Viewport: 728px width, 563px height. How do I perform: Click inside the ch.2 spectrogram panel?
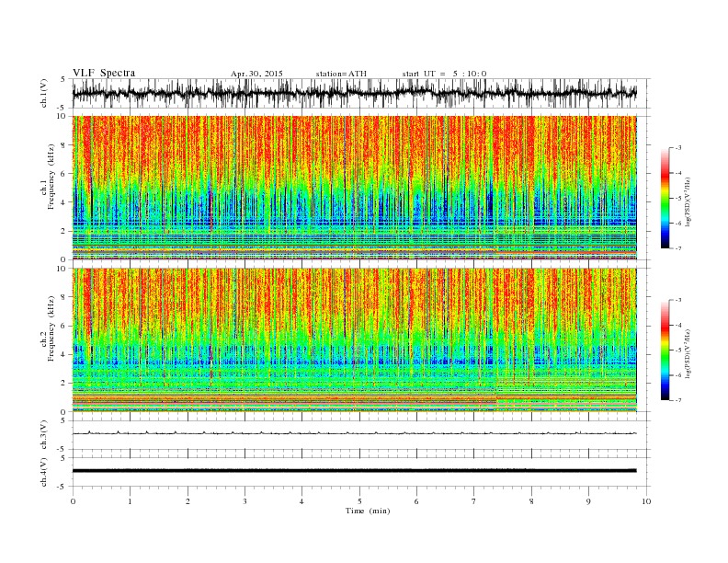(x=354, y=339)
